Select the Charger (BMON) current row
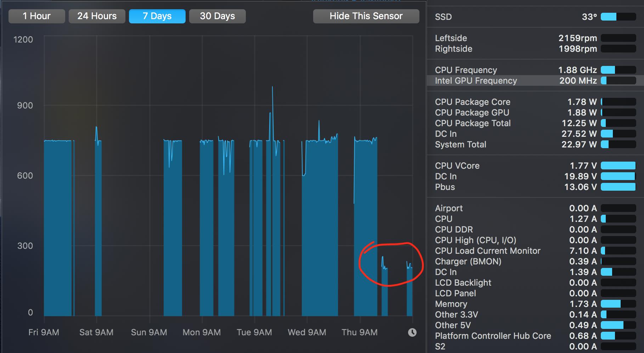This screenshot has height=353, width=644. (x=535, y=261)
